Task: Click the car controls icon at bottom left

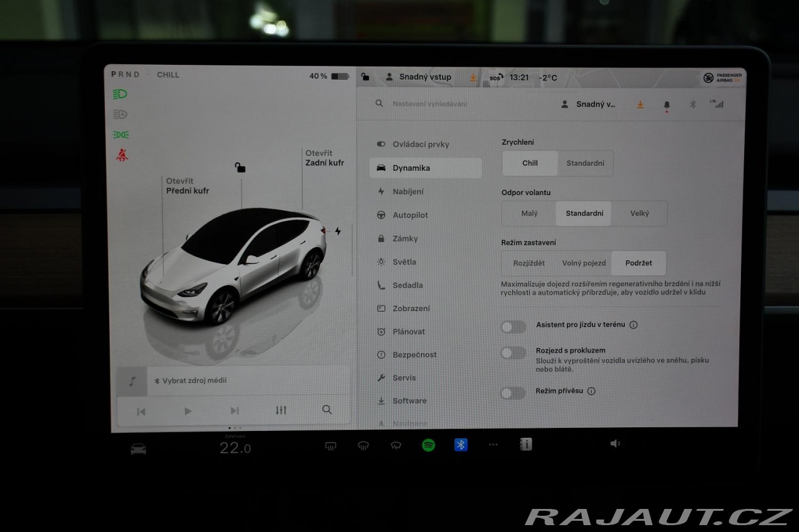Action: point(138,449)
